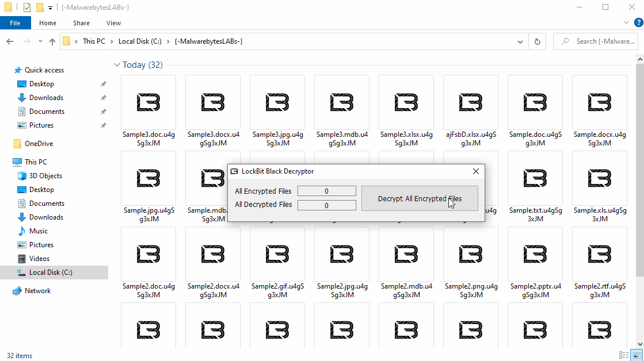The image size is (644, 361).
Task: Select file Sample2.gif.u4gSg3xJM
Action: (x=277, y=263)
